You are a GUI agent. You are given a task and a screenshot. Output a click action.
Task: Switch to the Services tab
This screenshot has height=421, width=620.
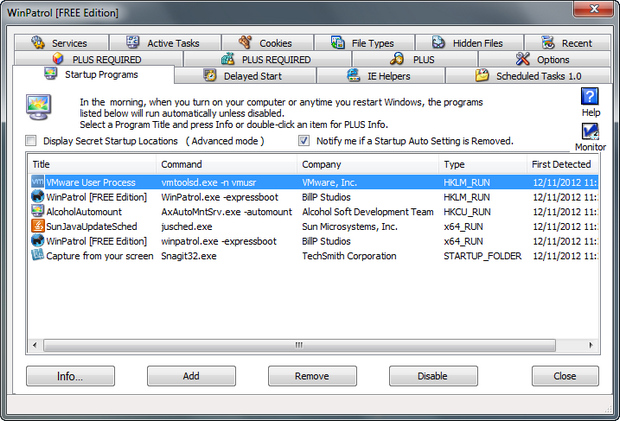click(x=61, y=42)
